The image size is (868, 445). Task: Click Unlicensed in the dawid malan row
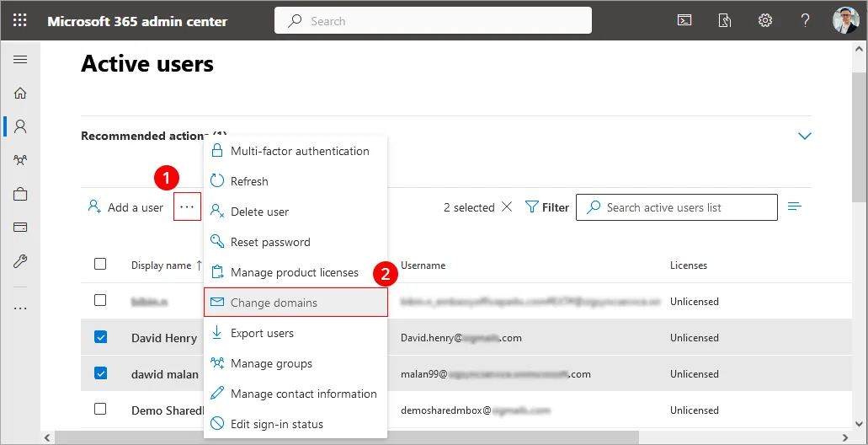point(695,374)
